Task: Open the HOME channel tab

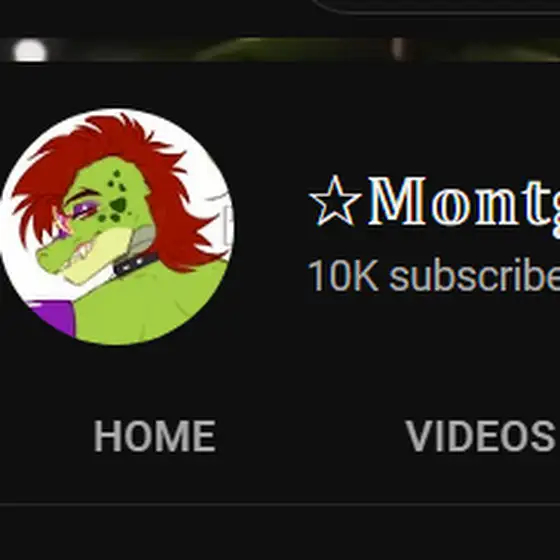Action: (154, 436)
